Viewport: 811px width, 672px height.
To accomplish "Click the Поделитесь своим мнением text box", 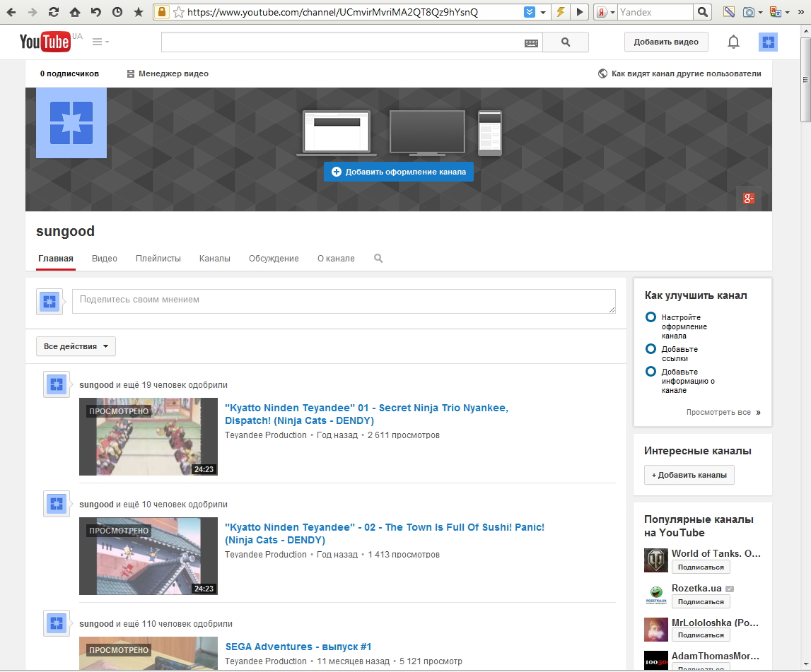I will point(344,301).
